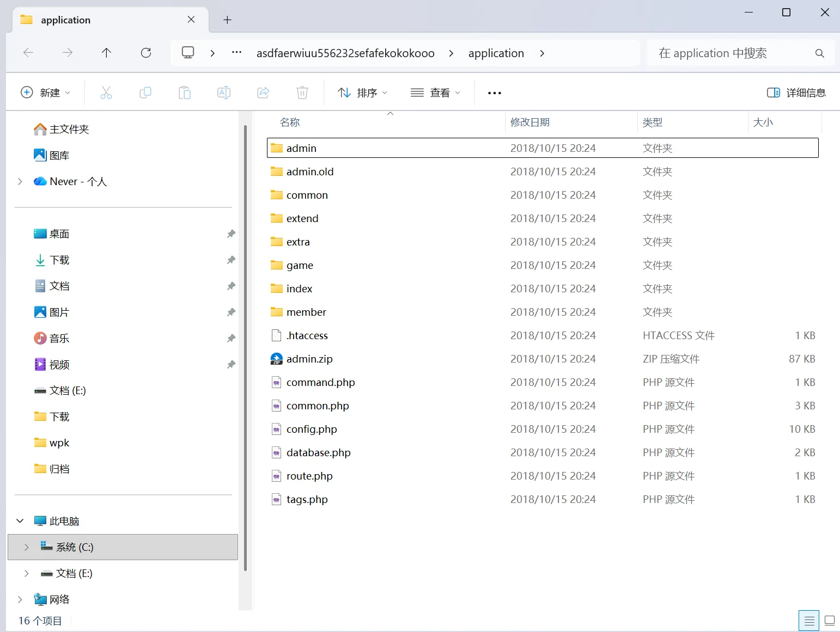Open the 新建 dropdown menu
Viewport: 840px width, 632px height.
tap(46, 93)
